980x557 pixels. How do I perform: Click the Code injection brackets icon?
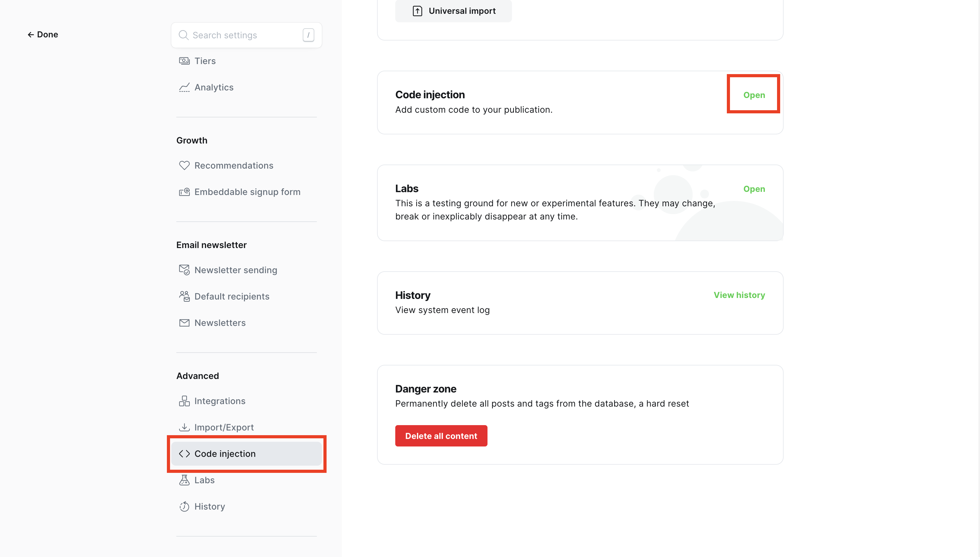coord(184,453)
